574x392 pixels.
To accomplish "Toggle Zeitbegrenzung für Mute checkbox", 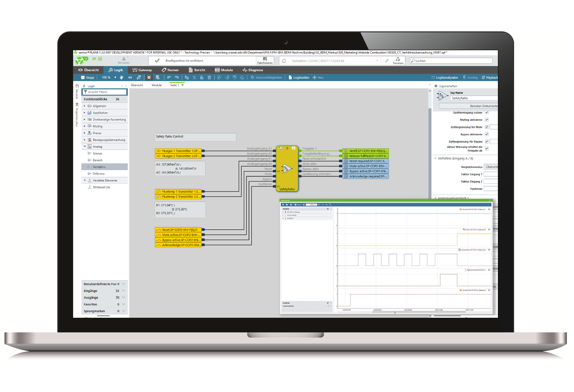I will (x=487, y=127).
